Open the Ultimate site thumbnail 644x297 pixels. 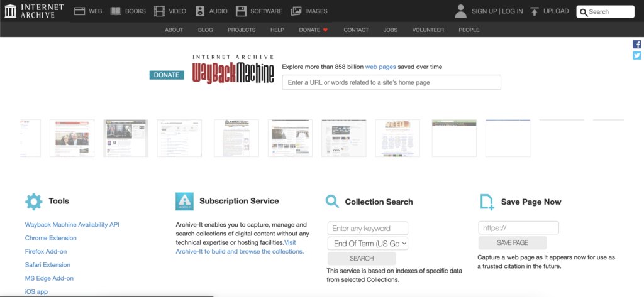(236, 138)
